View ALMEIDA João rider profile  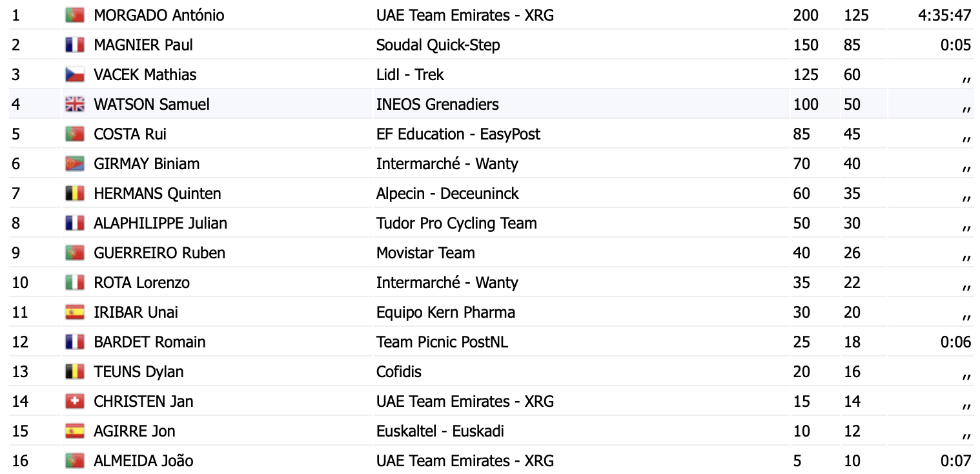[x=143, y=460]
